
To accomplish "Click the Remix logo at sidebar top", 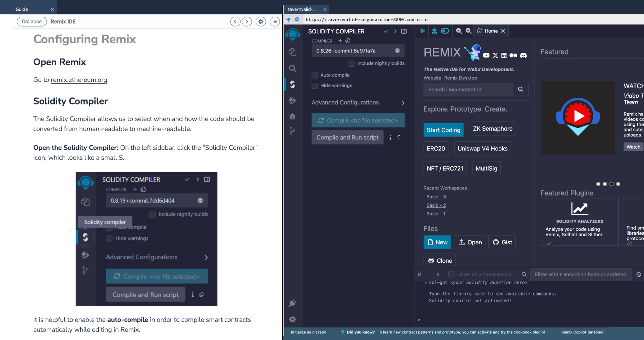I will point(293,35).
